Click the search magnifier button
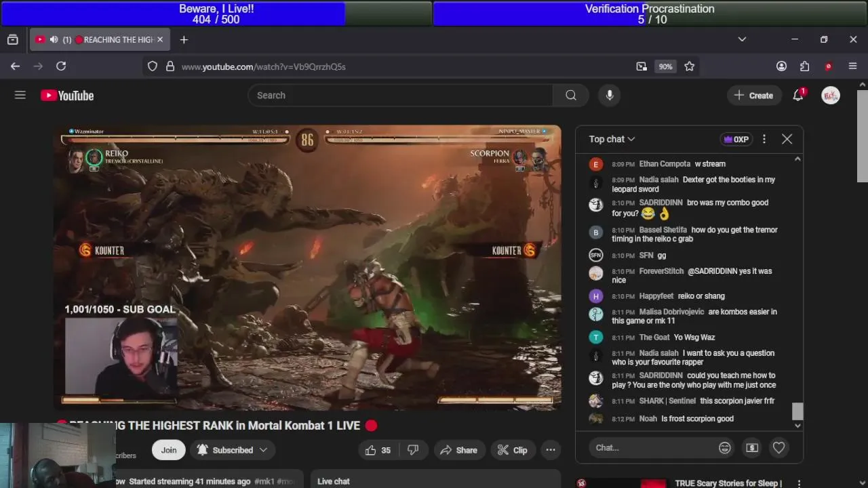This screenshot has height=488, width=868. 571,96
